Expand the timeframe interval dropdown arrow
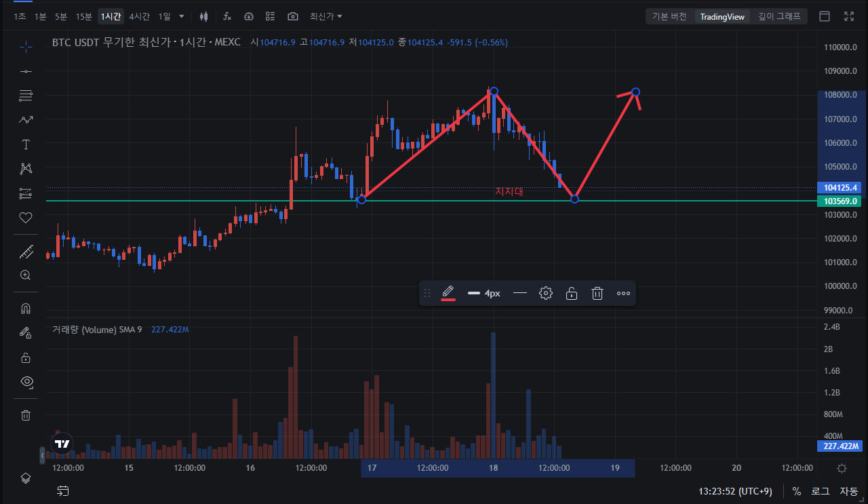Screen dimensions: 868x504 (x=181, y=16)
